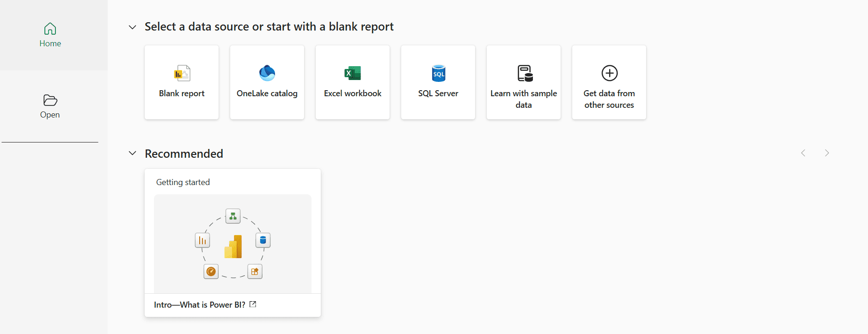Viewport: 868px width, 334px height.
Task: Click the Blank report icon
Action: [x=182, y=73]
